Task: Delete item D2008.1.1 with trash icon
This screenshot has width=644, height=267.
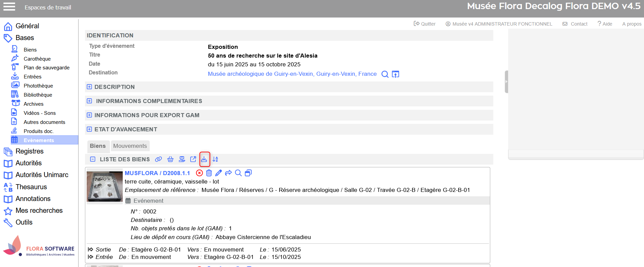Action: (209, 173)
